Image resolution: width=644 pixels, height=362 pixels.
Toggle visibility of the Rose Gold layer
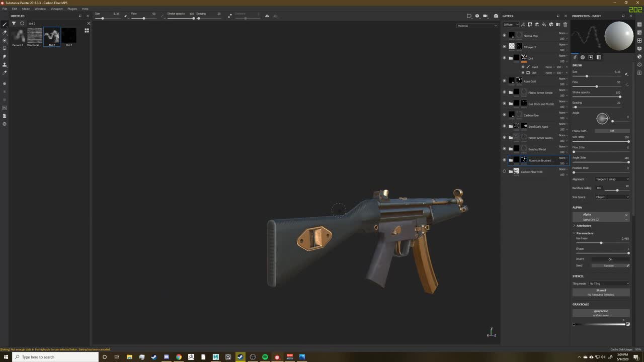click(x=504, y=81)
